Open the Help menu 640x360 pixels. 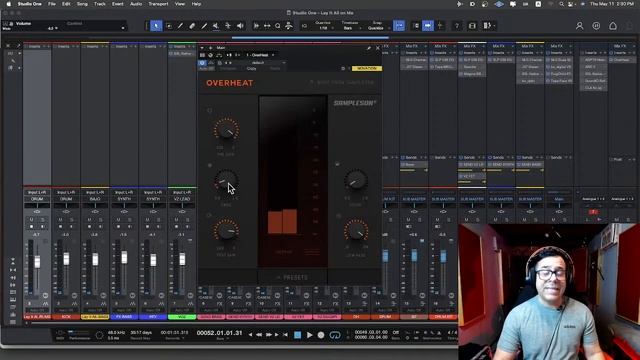[x=196, y=4]
